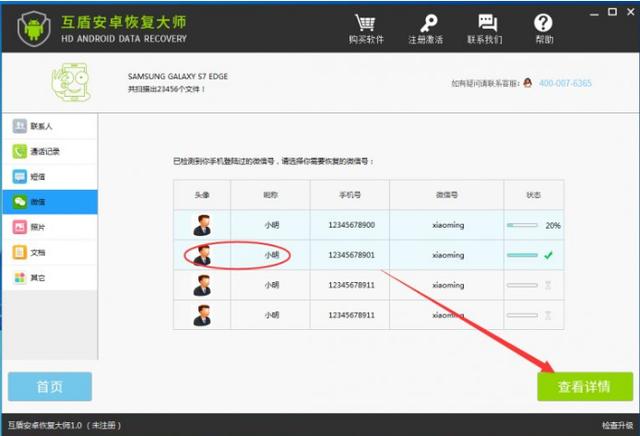Screen dimensions: 640x436
Task: Click the 头像 column header
Action: tap(202, 195)
